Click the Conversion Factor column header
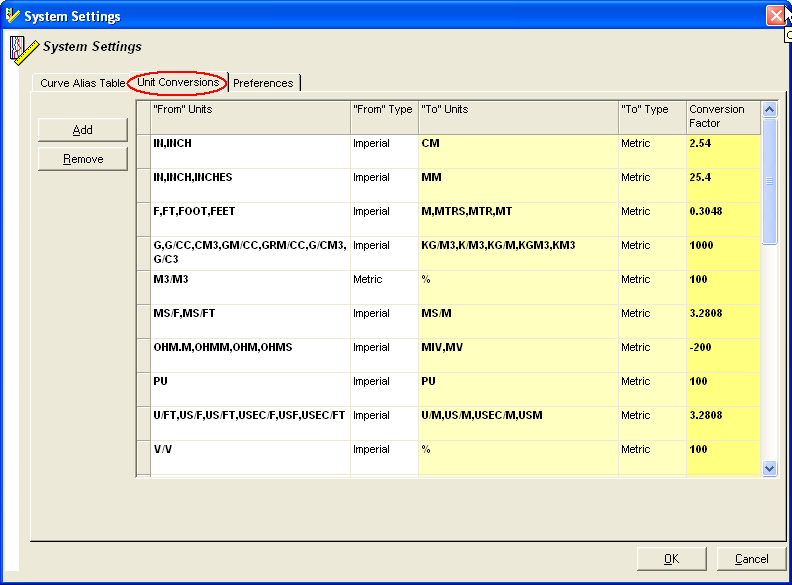Image resolution: width=792 pixels, height=585 pixels. pyautogui.click(x=723, y=116)
